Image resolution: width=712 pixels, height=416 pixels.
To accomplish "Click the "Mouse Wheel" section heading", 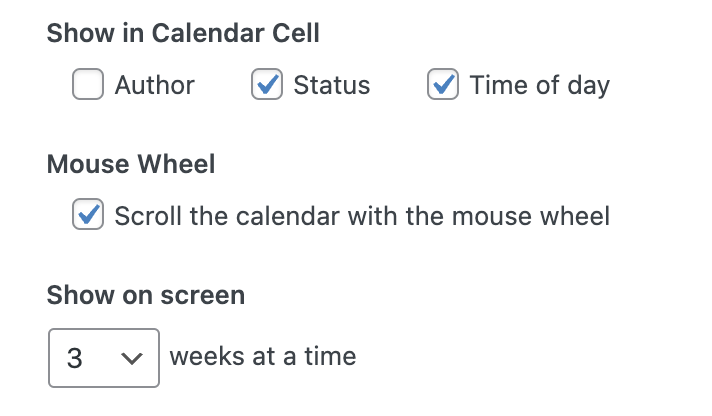I will click(x=131, y=163).
